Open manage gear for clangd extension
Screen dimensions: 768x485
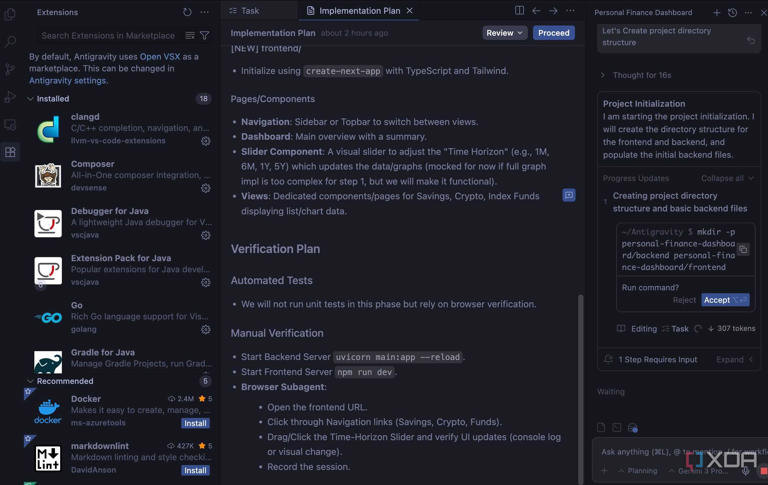click(x=205, y=141)
